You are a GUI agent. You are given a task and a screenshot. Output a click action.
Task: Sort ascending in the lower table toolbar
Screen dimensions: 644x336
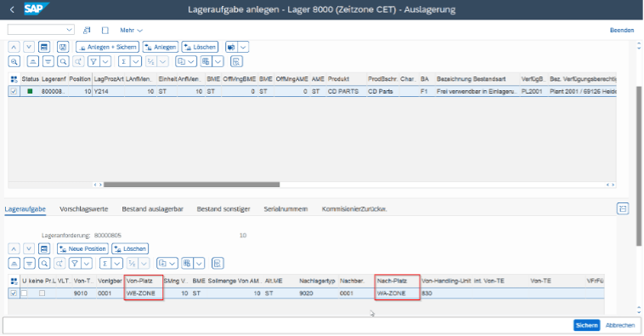(x=14, y=263)
